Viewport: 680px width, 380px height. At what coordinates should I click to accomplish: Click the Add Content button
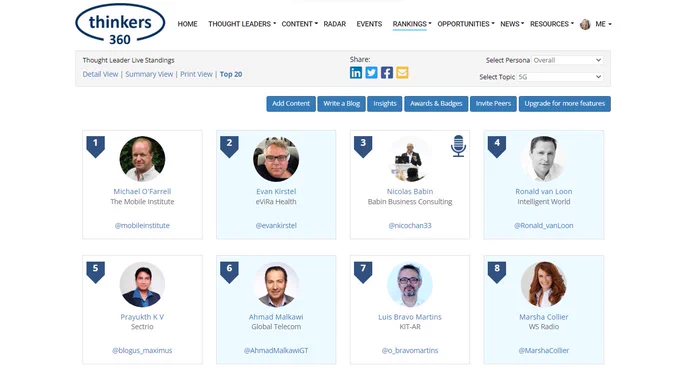pyautogui.click(x=291, y=104)
